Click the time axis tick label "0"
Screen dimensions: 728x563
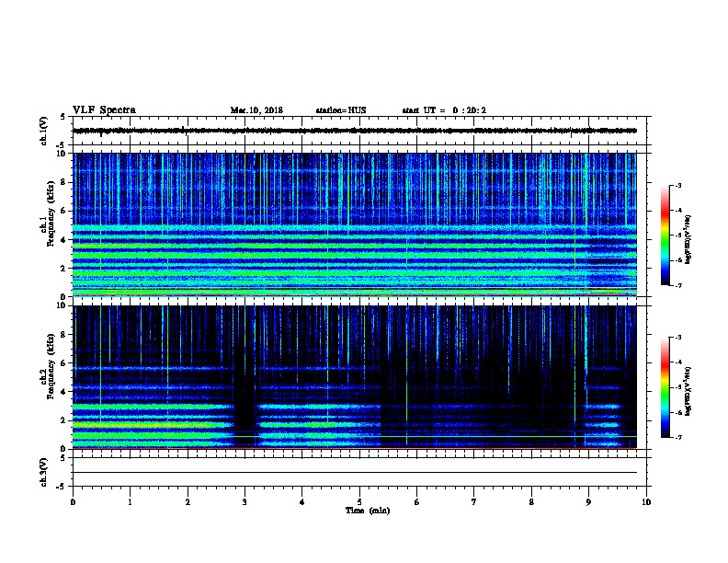73,502
